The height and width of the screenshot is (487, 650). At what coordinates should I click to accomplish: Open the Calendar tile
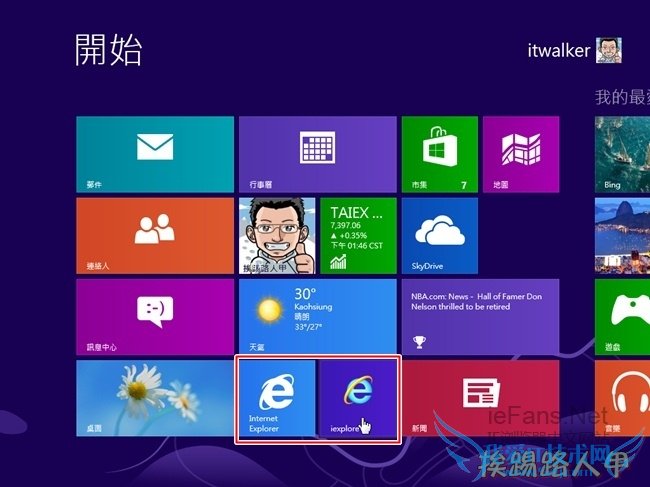(318, 154)
